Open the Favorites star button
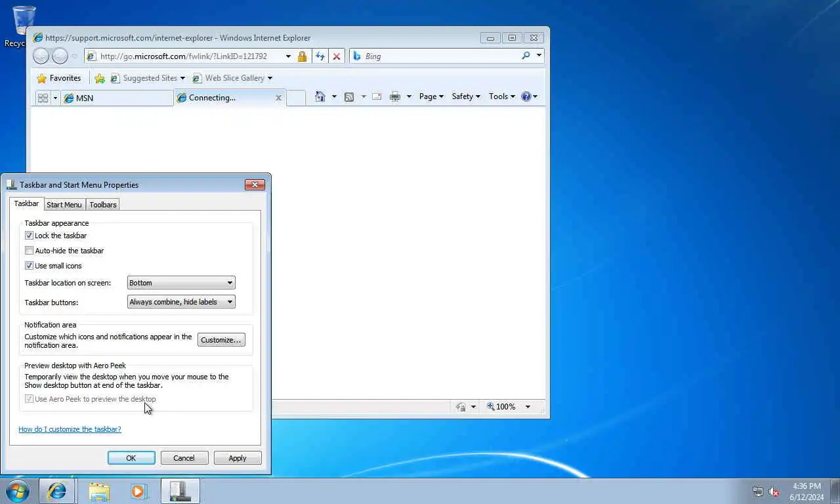840x504 pixels. (x=59, y=78)
